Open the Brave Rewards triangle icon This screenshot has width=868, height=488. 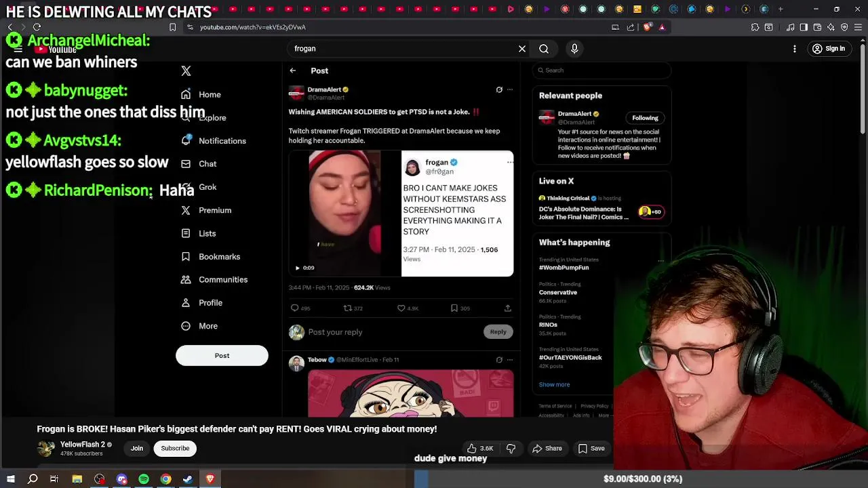coord(662,27)
